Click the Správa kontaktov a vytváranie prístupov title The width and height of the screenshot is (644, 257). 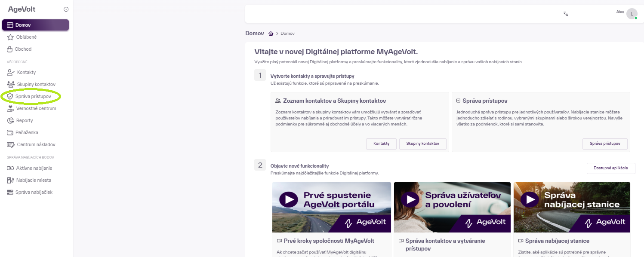[x=445, y=245]
